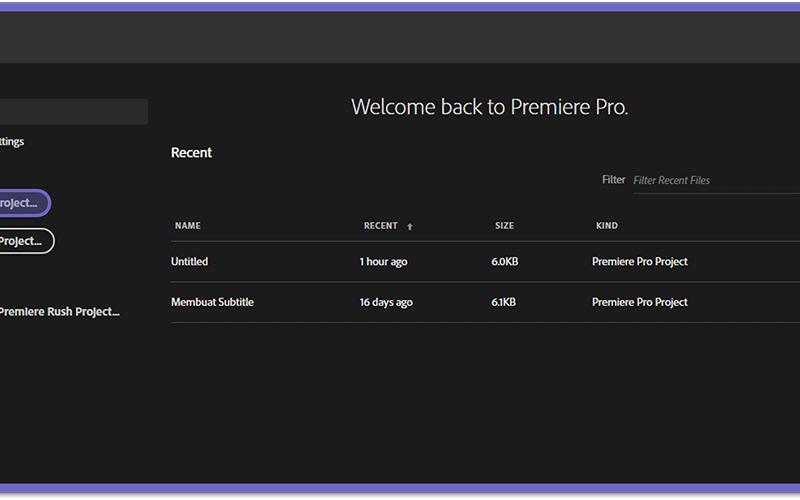Image resolution: width=800 pixels, height=500 pixels.
Task: Click the highlighted New Project button
Action: tap(24, 203)
